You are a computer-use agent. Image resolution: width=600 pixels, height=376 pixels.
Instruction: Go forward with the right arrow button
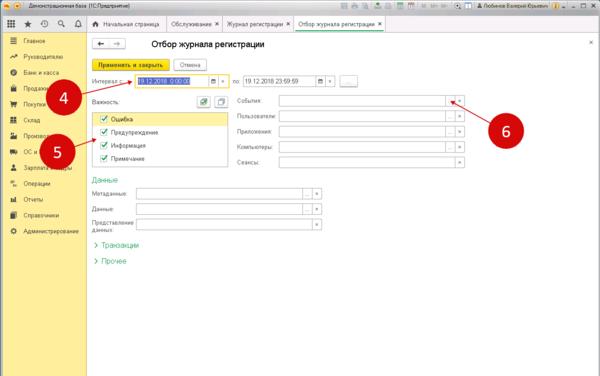(x=117, y=44)
